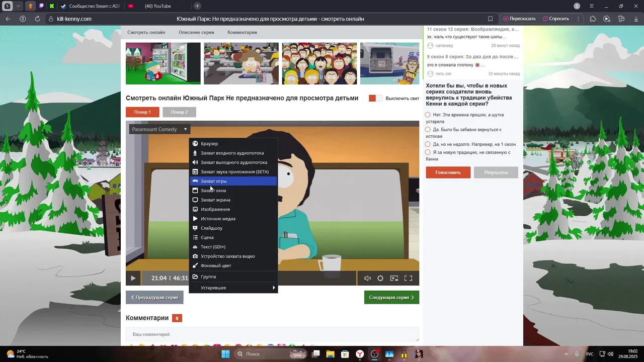644x362 pixels.
Task: Select poll option 'Да, но не надолго'
Action: (x=428, y=144)
